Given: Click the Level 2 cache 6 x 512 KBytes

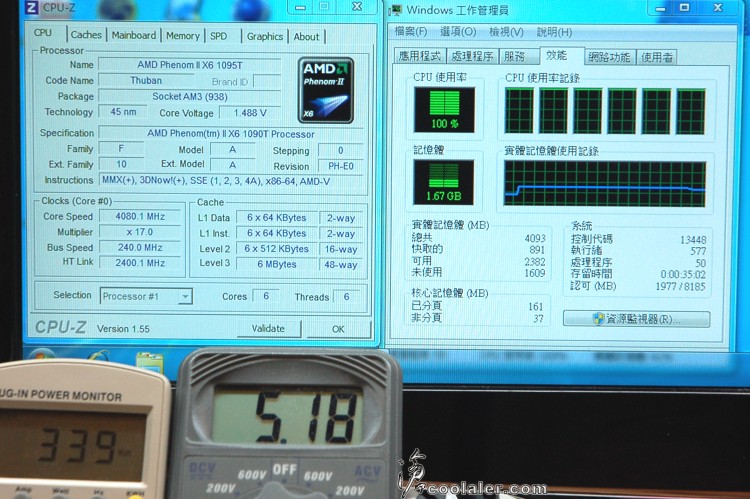Looking at the screenshot, I should (276, 249).
